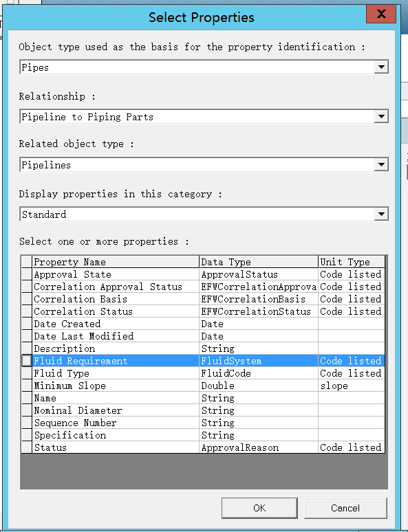Click the grid's top-left select-all corner cell

coord(27,262)
